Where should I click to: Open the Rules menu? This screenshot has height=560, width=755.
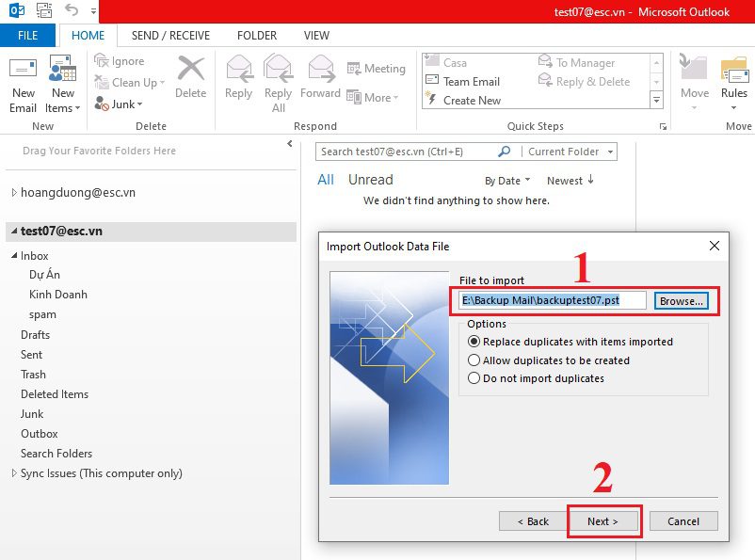click(x=733, y=85)
